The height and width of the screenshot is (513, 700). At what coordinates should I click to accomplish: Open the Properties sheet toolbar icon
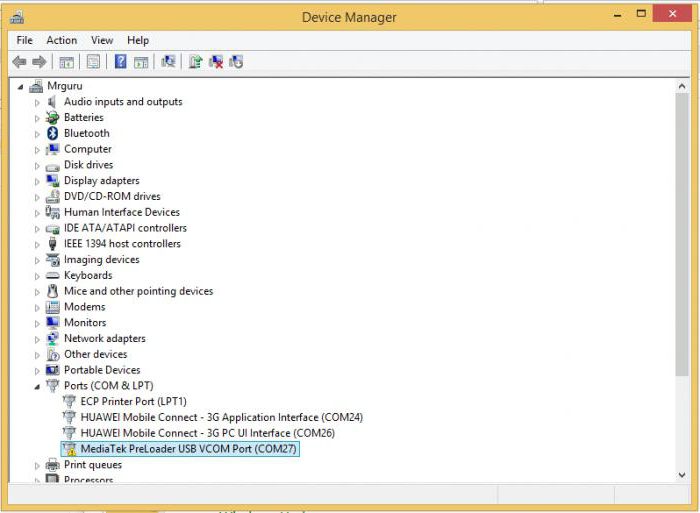coord(93,62)
